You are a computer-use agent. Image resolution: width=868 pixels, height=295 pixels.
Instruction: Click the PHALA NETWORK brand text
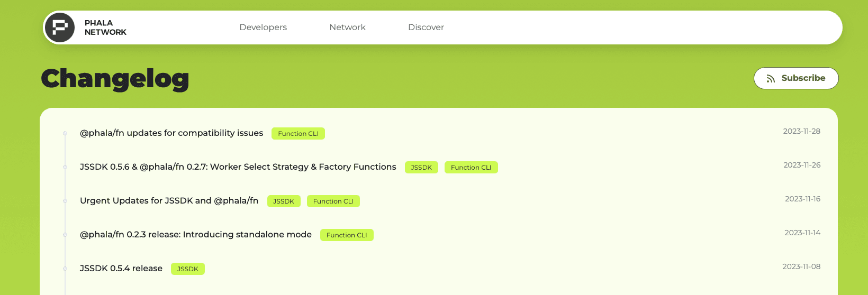click(105, 27)
